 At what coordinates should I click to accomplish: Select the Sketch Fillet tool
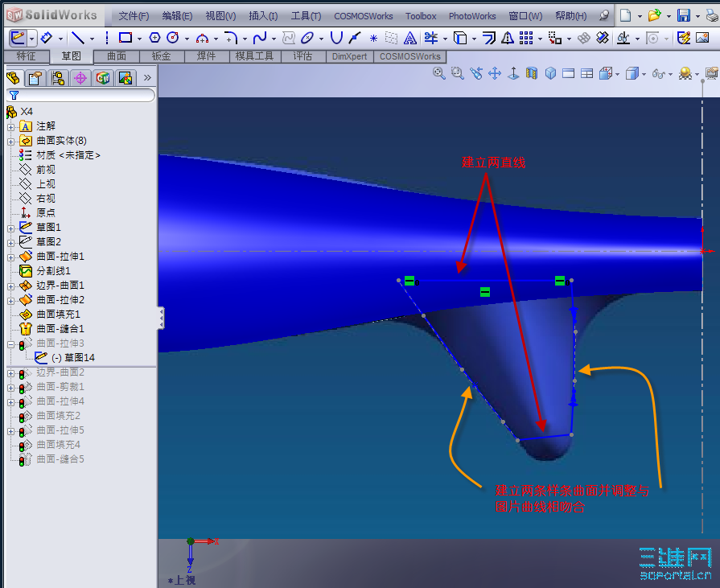tap(231, 38)
